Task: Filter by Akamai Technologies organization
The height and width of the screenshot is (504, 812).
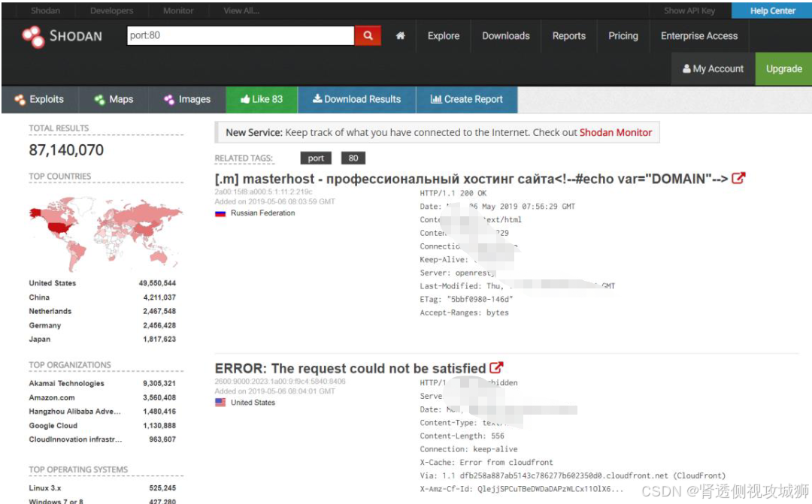Action: [66, 383]
